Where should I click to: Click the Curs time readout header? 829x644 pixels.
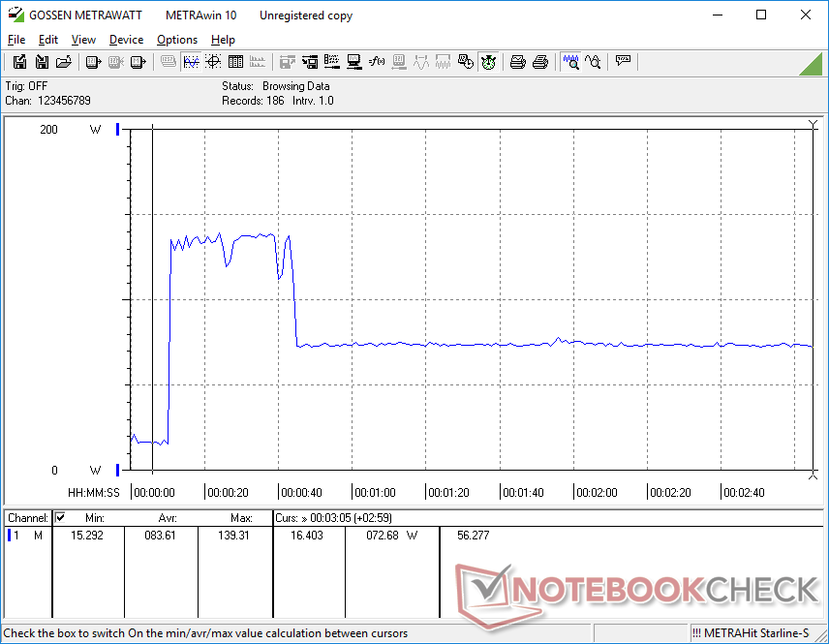[x=334, y=518]
